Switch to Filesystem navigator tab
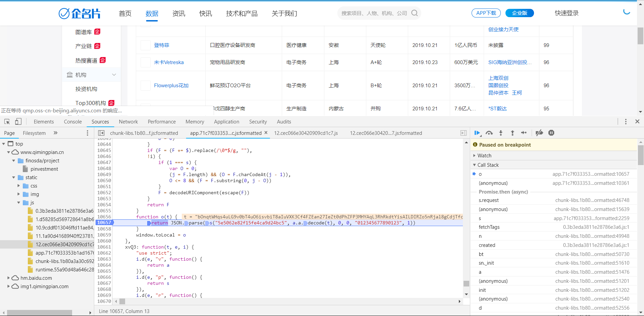 point(34,133)
